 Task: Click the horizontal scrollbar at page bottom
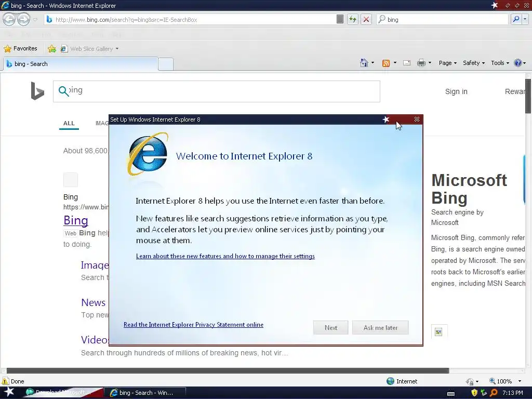click(228, 370)
